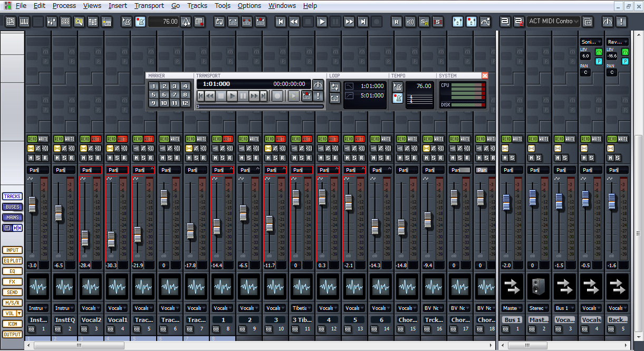Open the File menu
The image size is (644, 351).
pyautogui.click(x=21, y=6)
